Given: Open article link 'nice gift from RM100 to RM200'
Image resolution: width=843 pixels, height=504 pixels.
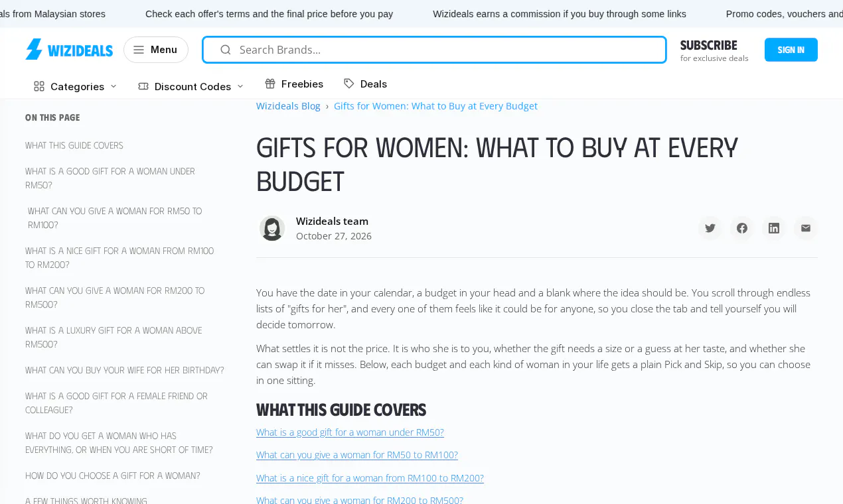Looking at the screenshot, I should 370,478.
